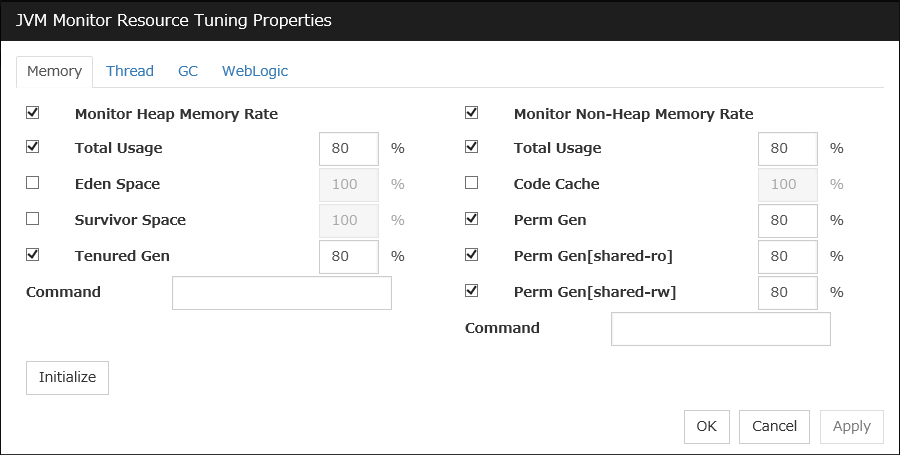Click the non-heap Command text field
This screenshot has width=900, height=455.
click(x=720, y=329)
